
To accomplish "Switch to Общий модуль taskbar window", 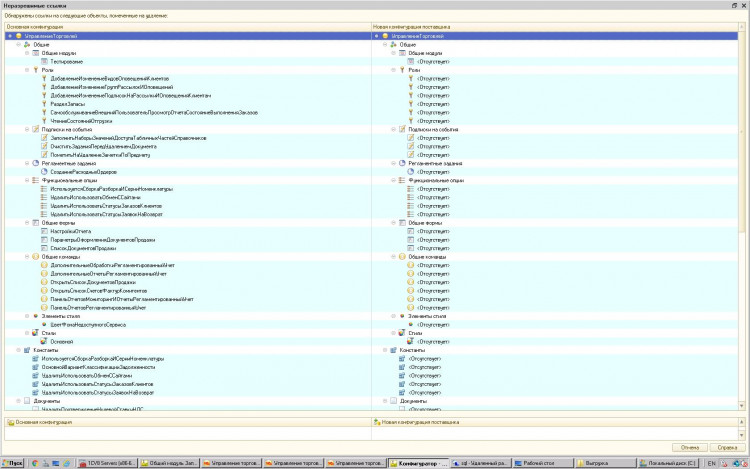I will tap(169, 463).
